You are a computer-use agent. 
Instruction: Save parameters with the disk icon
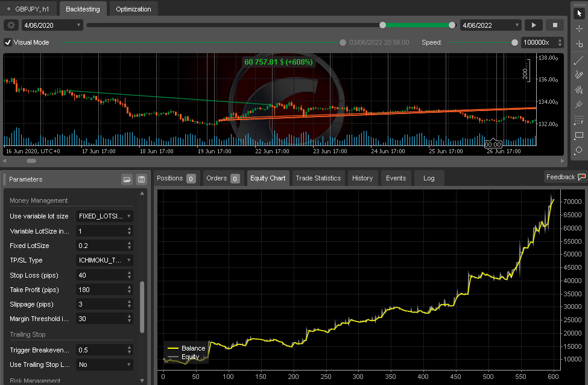(x=141, y=179)
